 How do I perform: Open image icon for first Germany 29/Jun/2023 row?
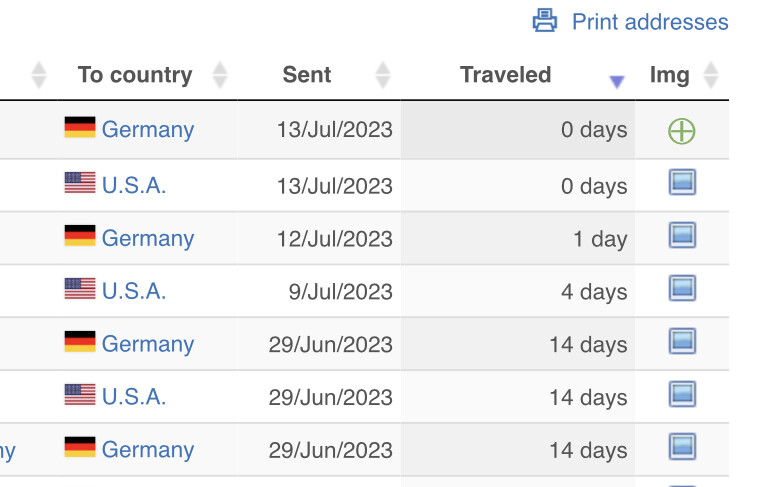point(682,342)
